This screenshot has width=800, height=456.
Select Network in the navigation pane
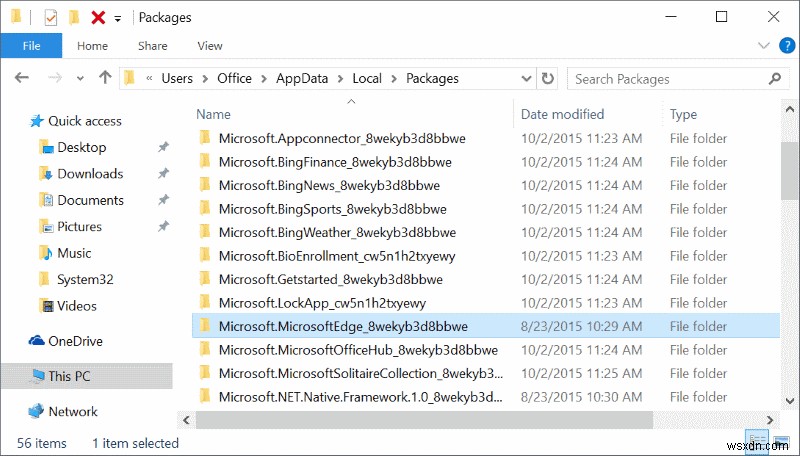click(72, 412)
